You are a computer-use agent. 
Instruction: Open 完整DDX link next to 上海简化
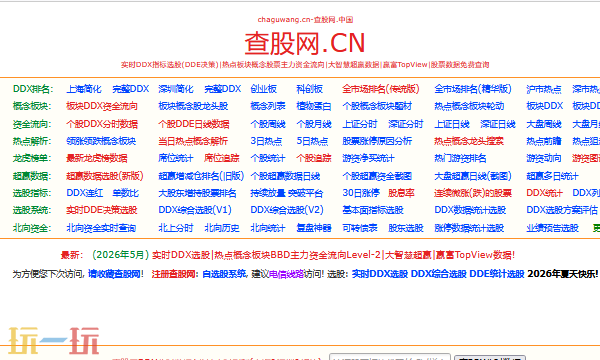(130, 89)
